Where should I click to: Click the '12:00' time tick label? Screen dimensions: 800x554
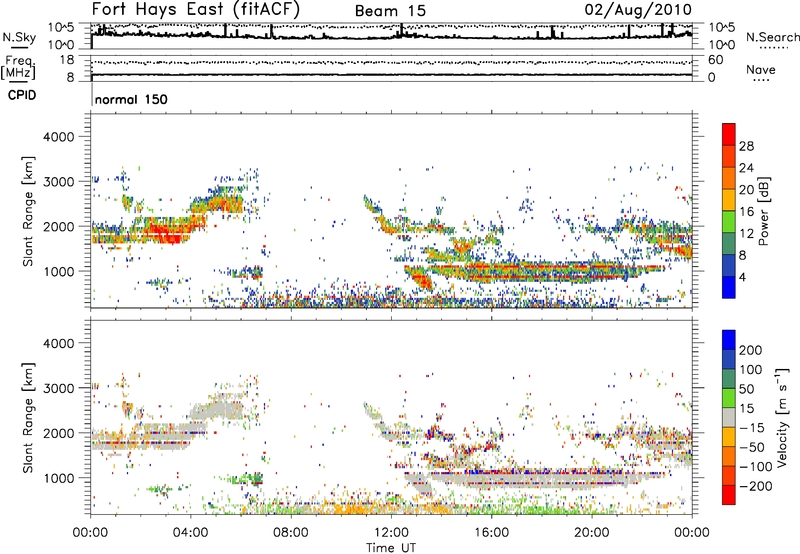click(391, 533)
